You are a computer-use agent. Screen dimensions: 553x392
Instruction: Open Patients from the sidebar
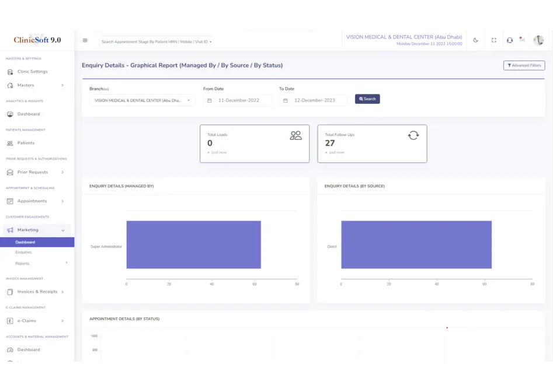pos(26,143)
